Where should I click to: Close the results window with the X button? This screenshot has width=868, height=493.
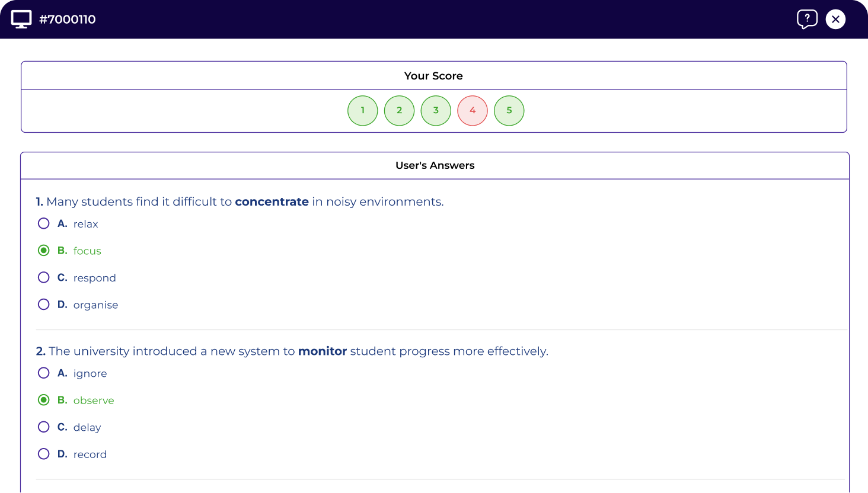[835, 19]
